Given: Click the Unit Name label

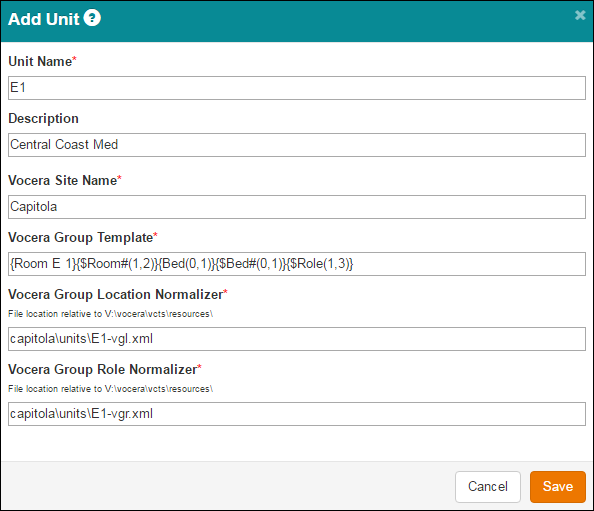Looking at the screenshot, I should (40, 61).
